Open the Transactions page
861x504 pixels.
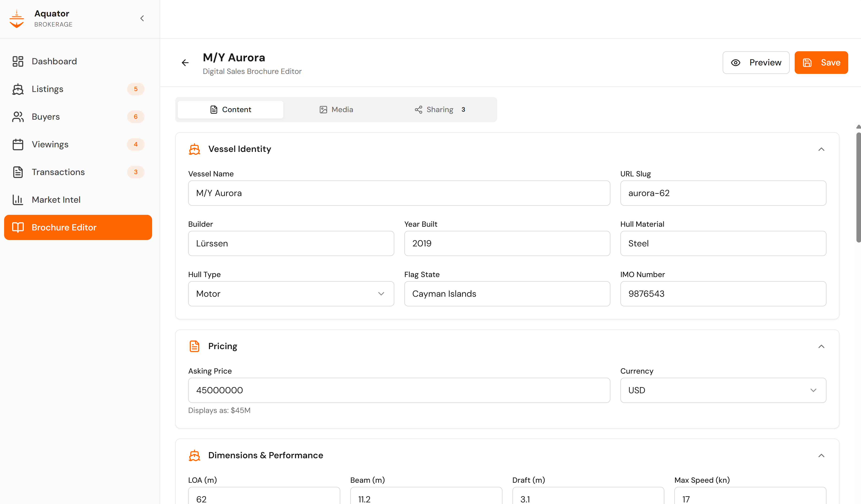click(x=58, y=172)
